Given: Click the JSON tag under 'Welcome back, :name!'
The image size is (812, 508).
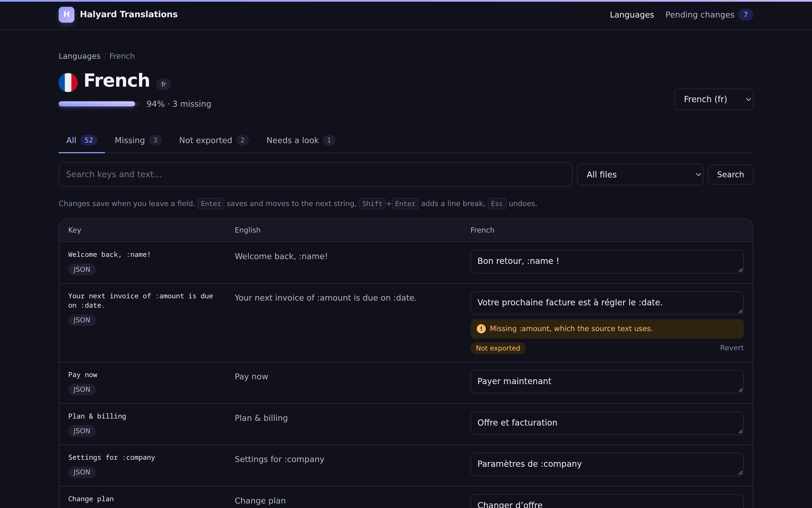Looking at the screenshot, I should coord(82,270).
